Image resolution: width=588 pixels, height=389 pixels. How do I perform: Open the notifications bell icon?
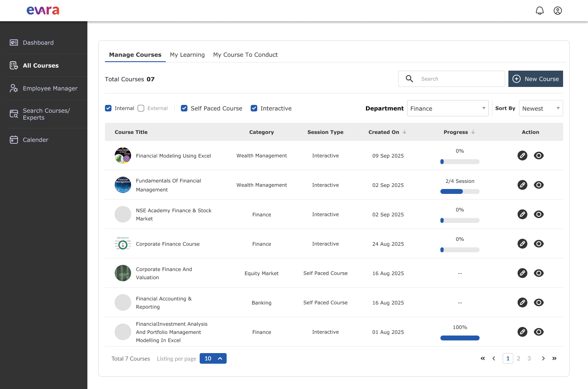[540, 11]
